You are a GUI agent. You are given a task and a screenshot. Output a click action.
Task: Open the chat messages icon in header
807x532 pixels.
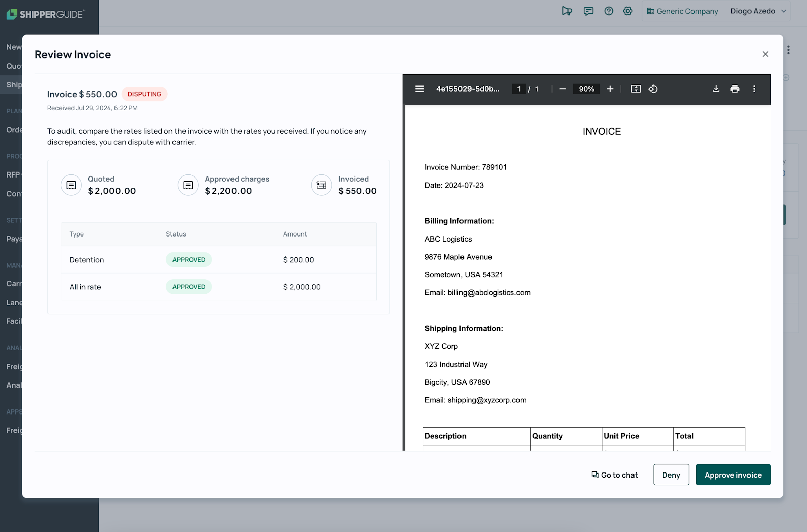click(x=588, y=11)
